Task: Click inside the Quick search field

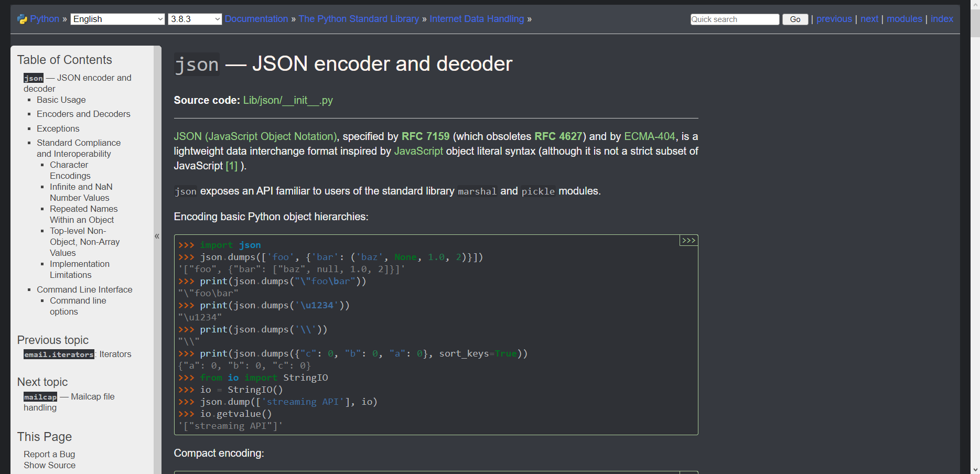Action: coord(734,19)
